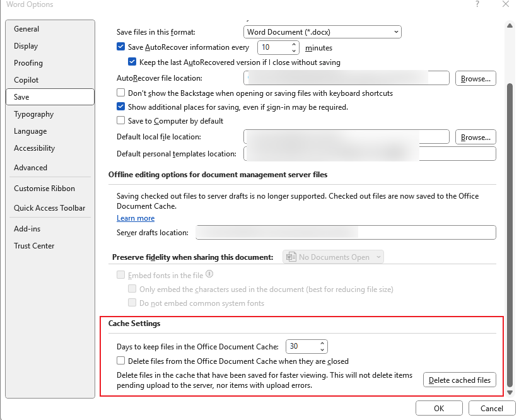Disable keeping the last AutoRecovered version

tap(132, 61)
